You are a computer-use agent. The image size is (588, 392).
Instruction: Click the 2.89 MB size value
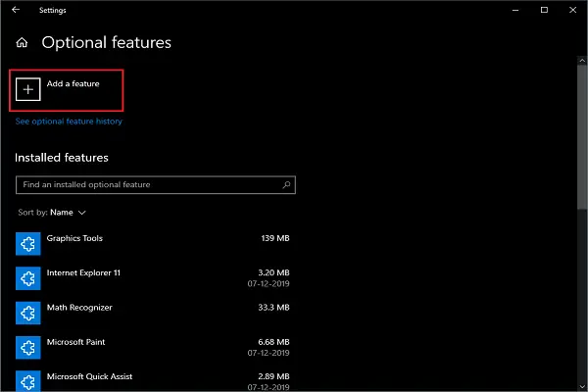coord(273,376)
